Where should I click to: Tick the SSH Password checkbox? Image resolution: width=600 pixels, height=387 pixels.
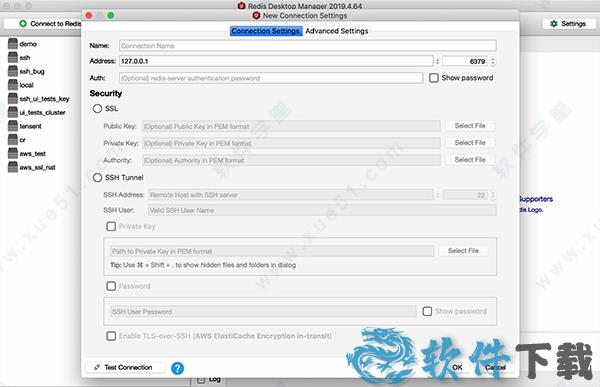(x=111, y=286)
